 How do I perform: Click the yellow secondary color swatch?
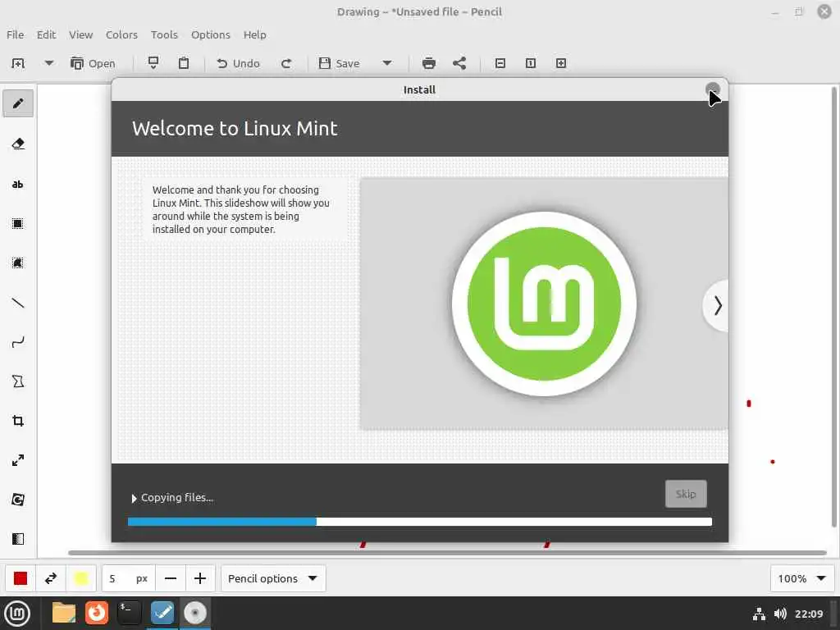point(81,578)
